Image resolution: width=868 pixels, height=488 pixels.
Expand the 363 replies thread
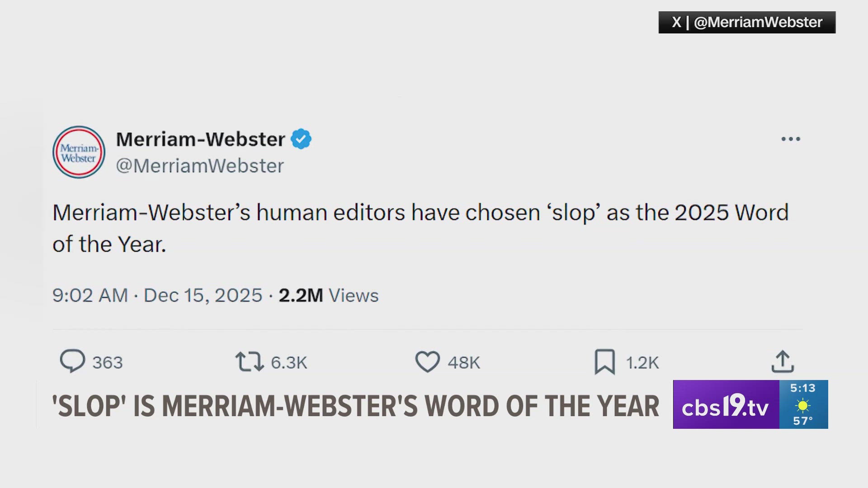108,361
